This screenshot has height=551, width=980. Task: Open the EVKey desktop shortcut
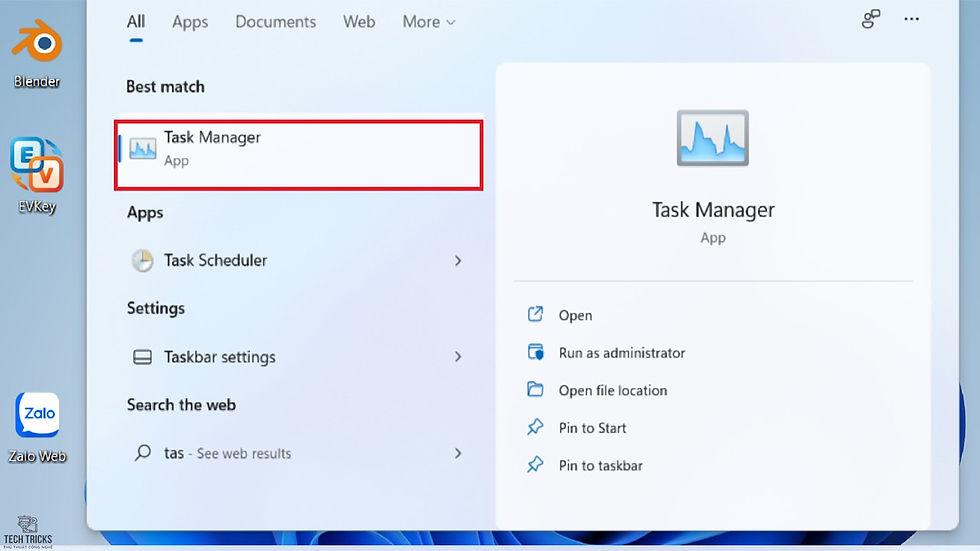pos(37,176)
